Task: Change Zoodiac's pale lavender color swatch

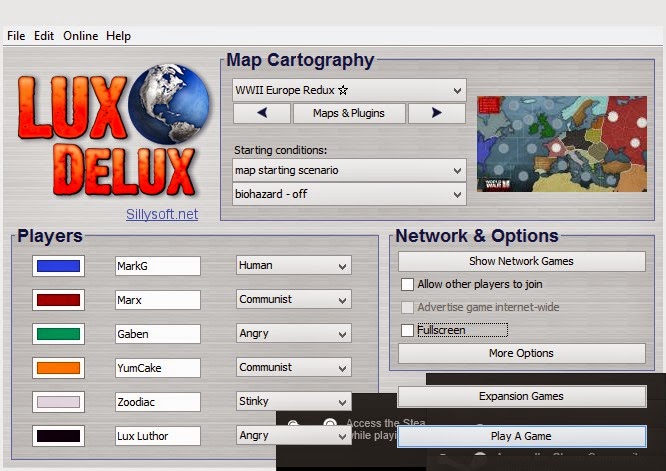Action: pos(59,402)
